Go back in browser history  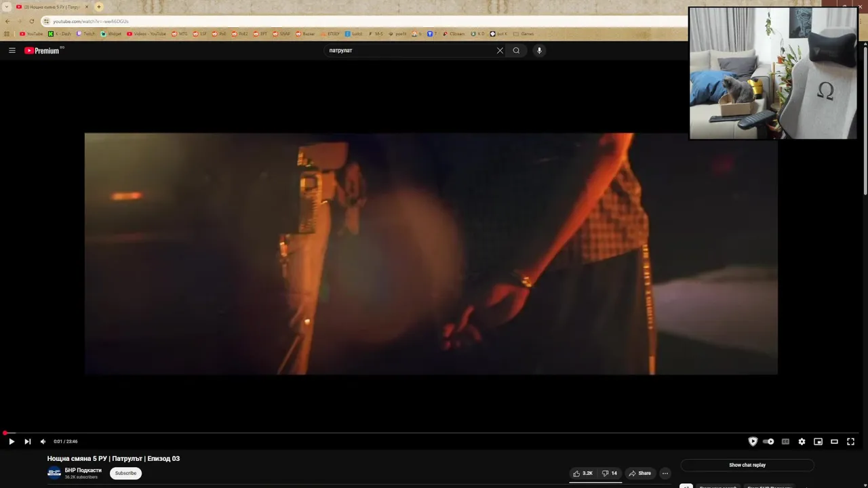(x=7, y=21)
